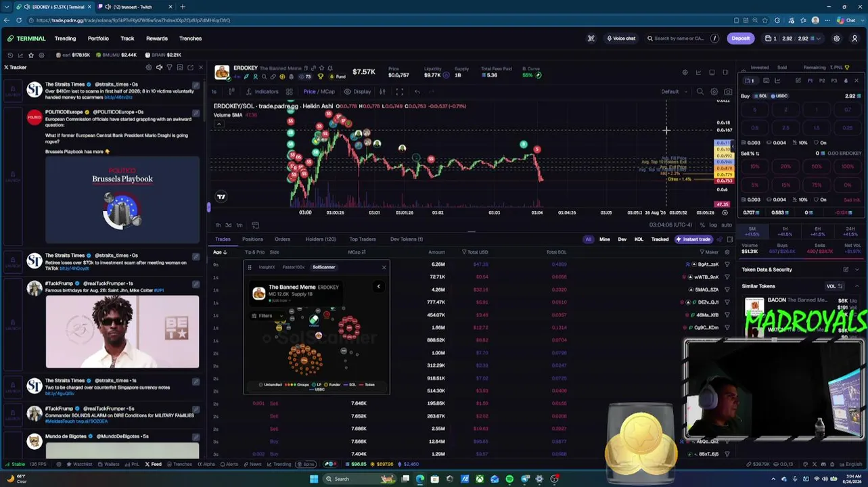Open the X Tracker filter funnel
This screenshot has height=487, width=868.
169,68
